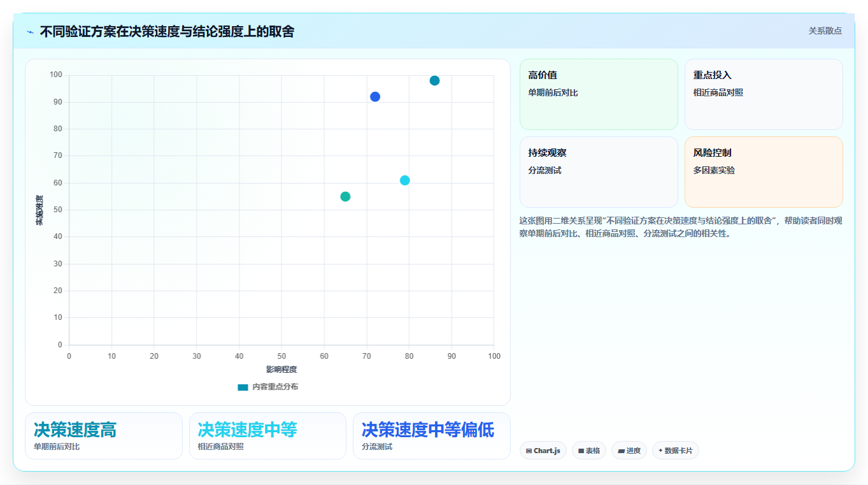Click the 内容重点分布 legend label
The image size is (868, 485).
point(275,387)
